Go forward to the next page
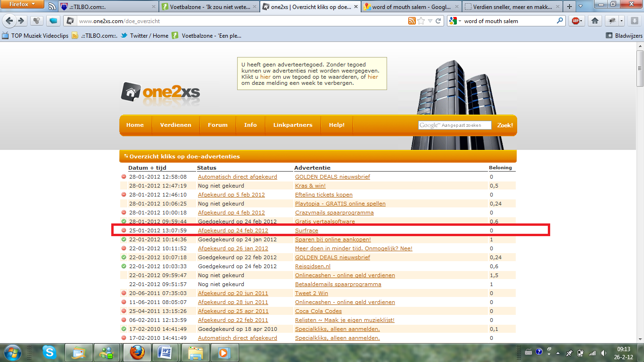This screenshot has height=362, width=644. 21,21
